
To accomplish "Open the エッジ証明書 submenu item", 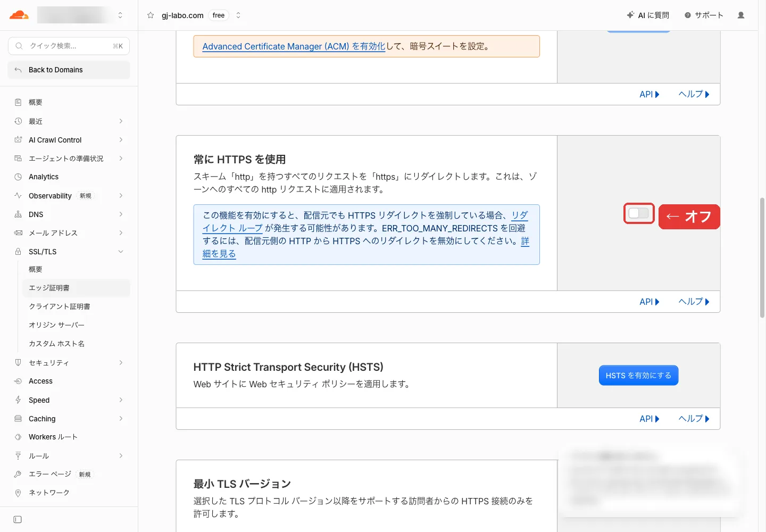I will point(77,288).
